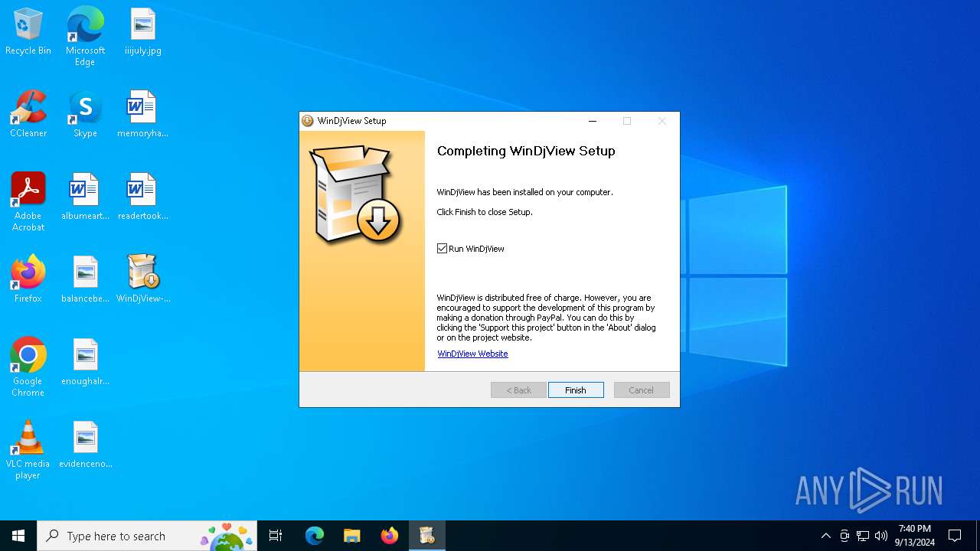The width and height of the screenshot is (980, 551).
Task: Click the Completing WinDjView Setup heading
Action: (526, 151)
